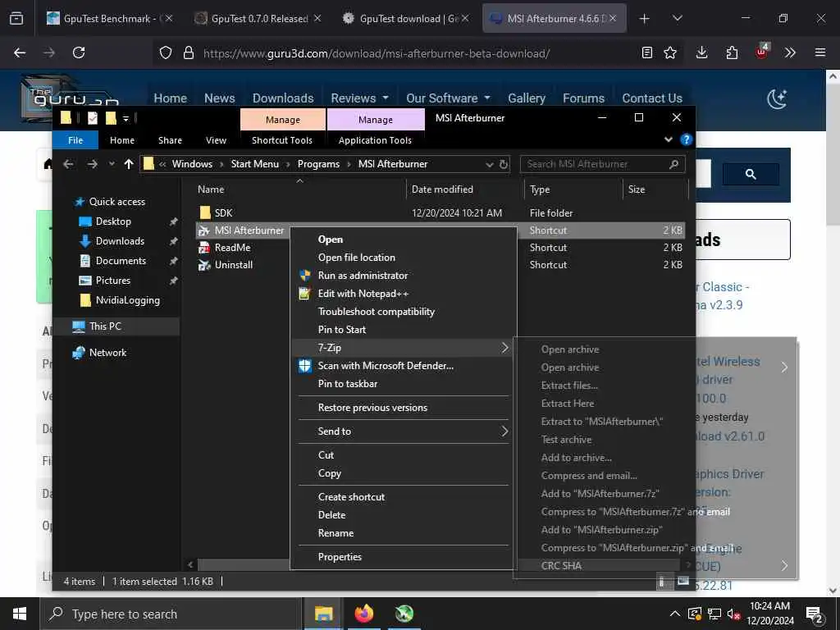Click the Firefox reload page icon

click(79, 52)
